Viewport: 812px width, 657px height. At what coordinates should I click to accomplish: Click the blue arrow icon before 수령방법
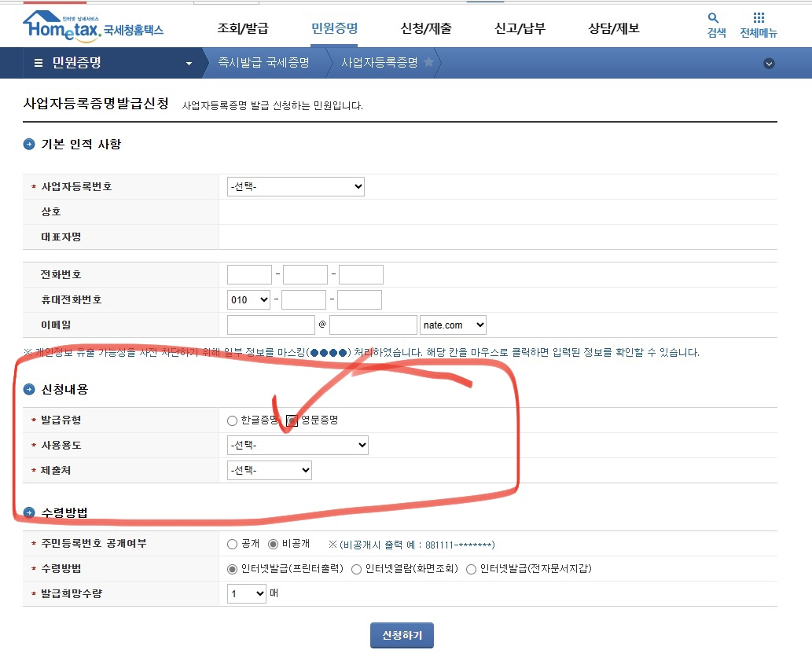28,512
